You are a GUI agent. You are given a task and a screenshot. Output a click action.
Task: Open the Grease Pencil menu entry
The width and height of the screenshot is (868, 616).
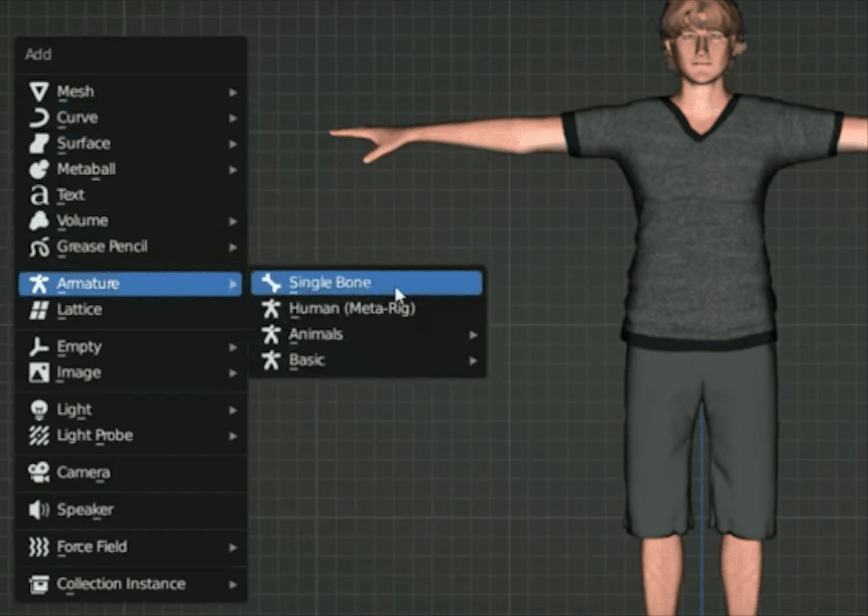point(130,246)
